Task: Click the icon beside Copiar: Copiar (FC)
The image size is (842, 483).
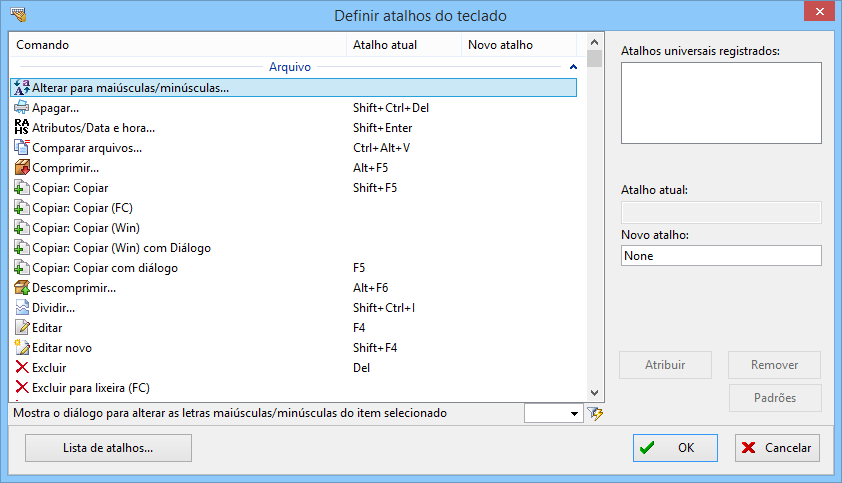Action: click(x=21, y=207)
